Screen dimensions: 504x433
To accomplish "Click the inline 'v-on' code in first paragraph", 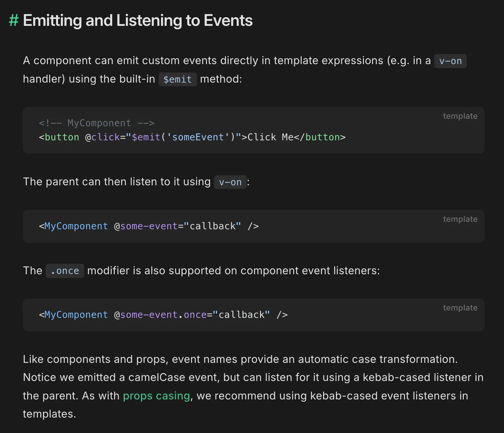I will [450, 61].
